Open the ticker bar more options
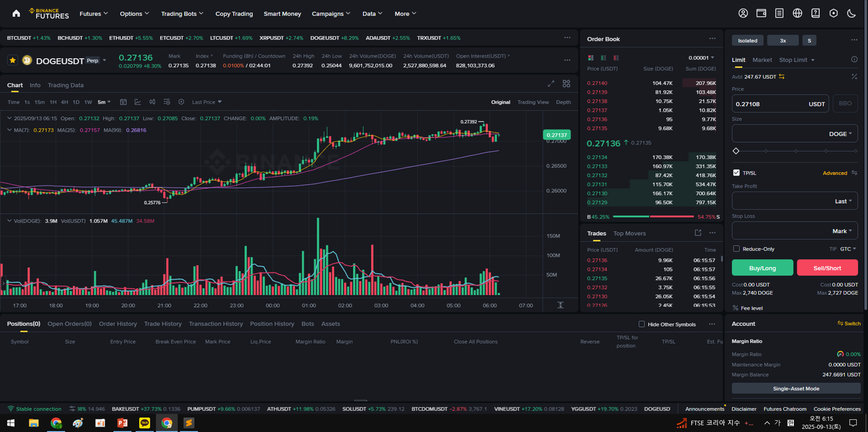The image size is (868, 432). click(567, 38)
